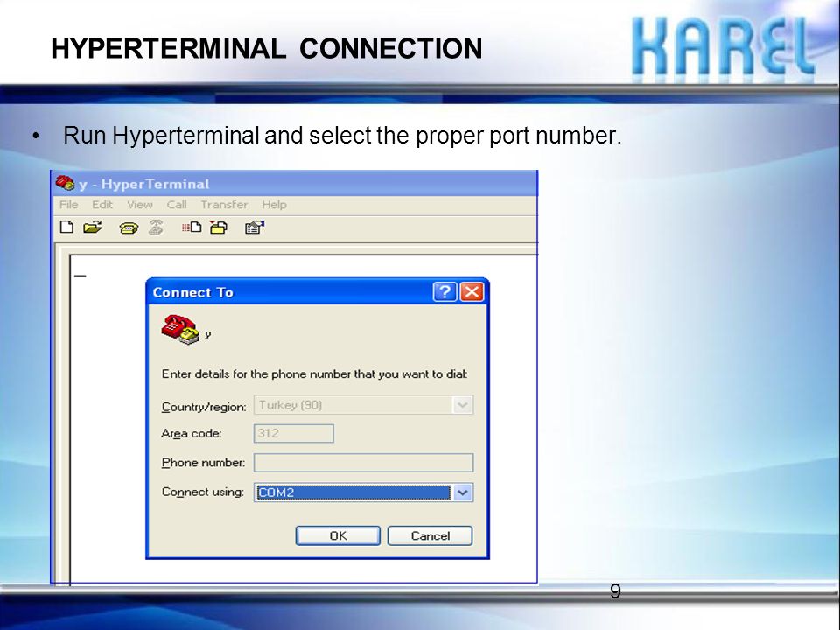Click the Area code field
Viewport: 840px width, 630px height.
[x=294, y=433]
